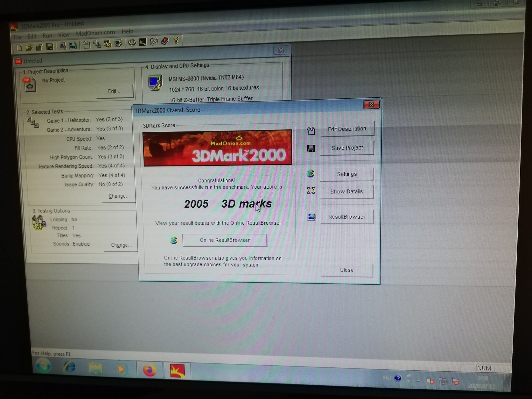
Task: Click the icon beside Show Details
Action: pyautogui.click(x=311, y=191)
